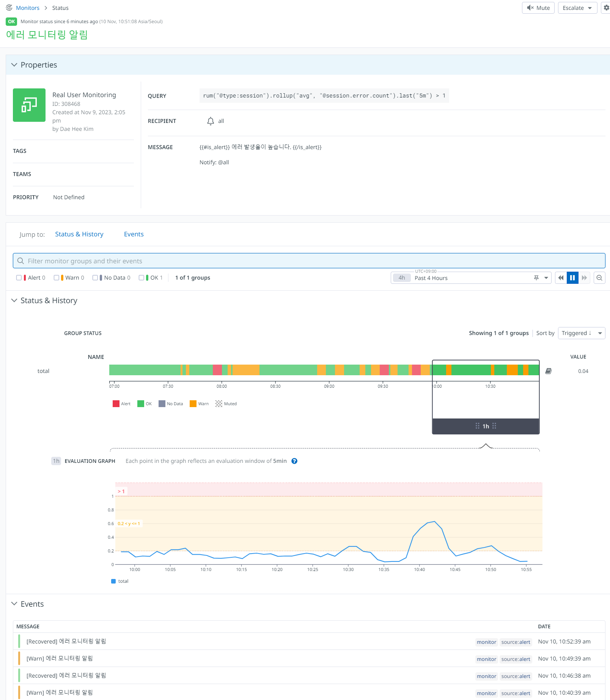Click the No Data legend swatch

162,404
